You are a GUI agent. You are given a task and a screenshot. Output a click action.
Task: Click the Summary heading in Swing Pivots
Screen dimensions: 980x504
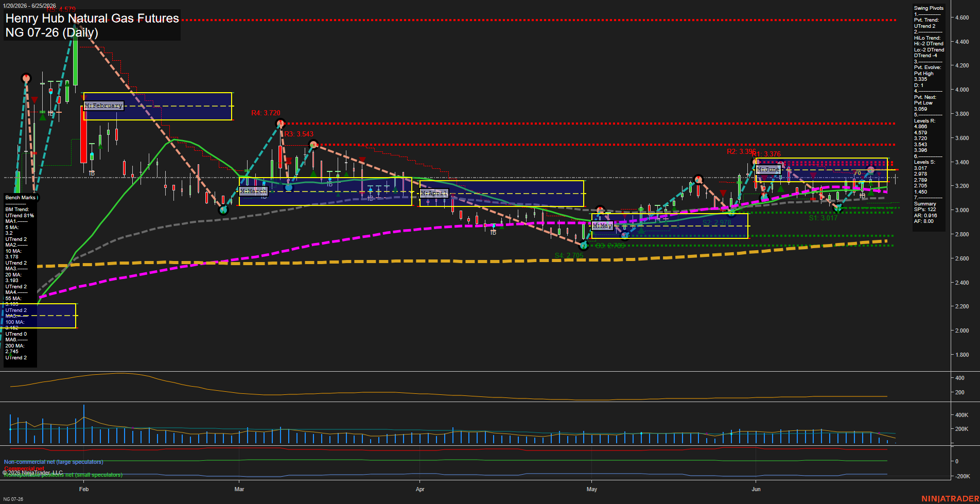(925, 204)
